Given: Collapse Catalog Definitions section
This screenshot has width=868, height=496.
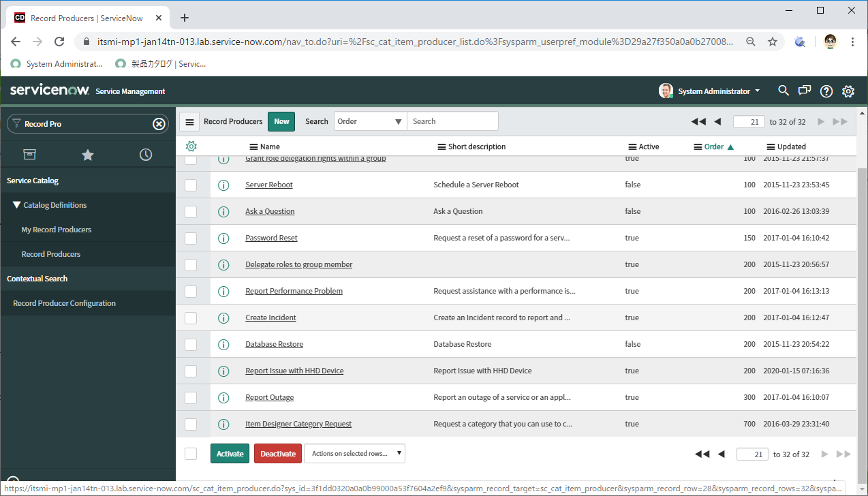Looking at the screenshot, I should (x=50, y=205).
